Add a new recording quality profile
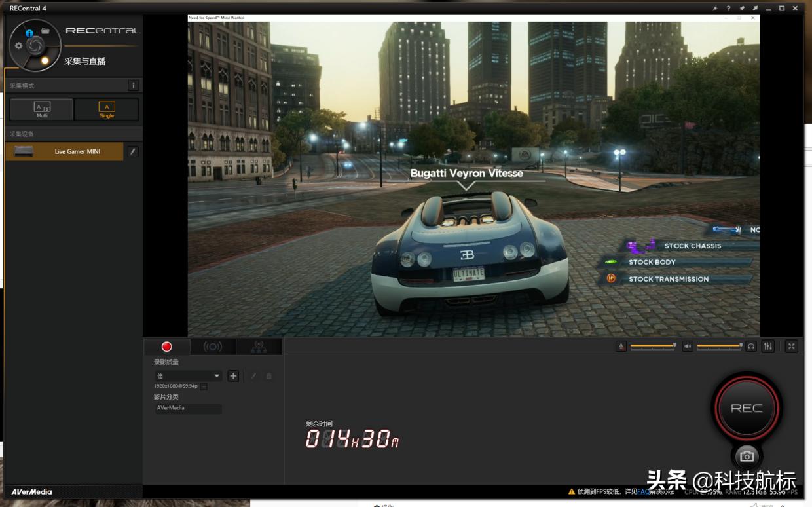The image size is (812, 507). 233,376
